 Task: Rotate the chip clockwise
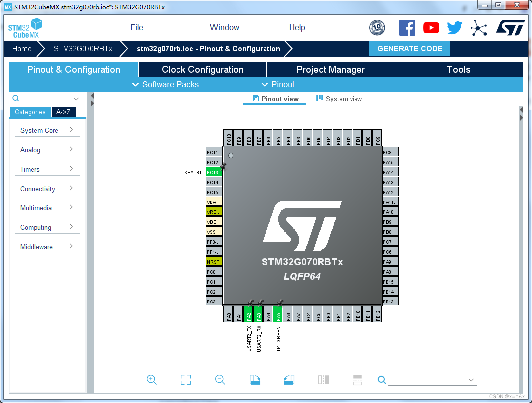[255, 379]
